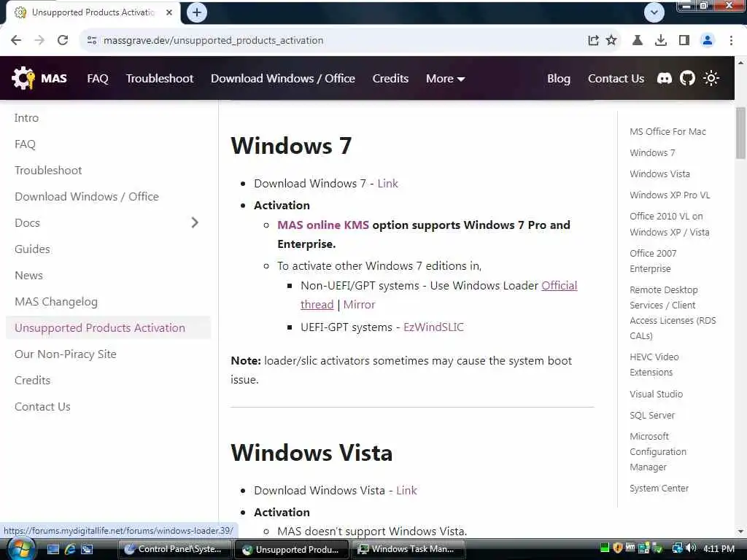Jump to MS Office For Mac section
The width and height of the screenshot is (747, 560).
pos(668,131)
